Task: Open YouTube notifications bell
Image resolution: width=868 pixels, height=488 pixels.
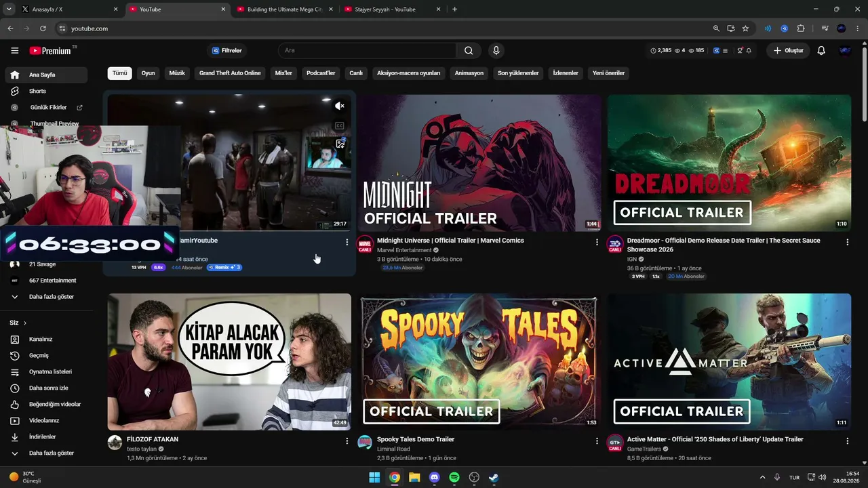Action: 821,51
